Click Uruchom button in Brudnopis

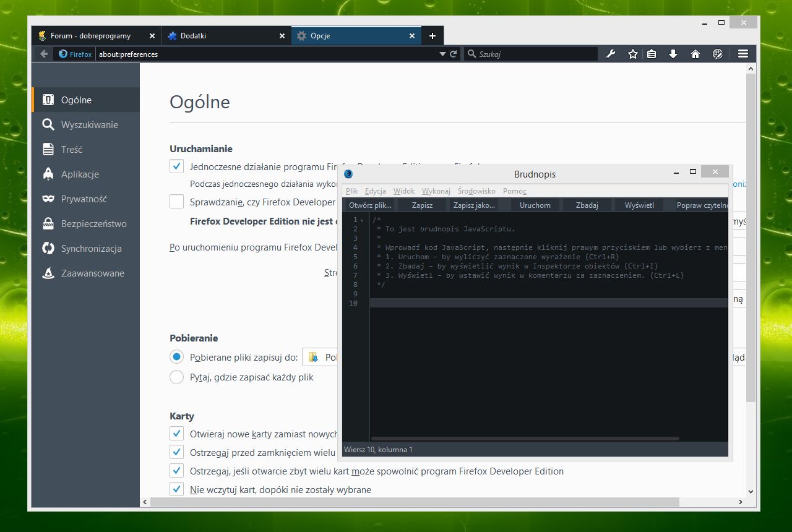[x=535, y=205]
